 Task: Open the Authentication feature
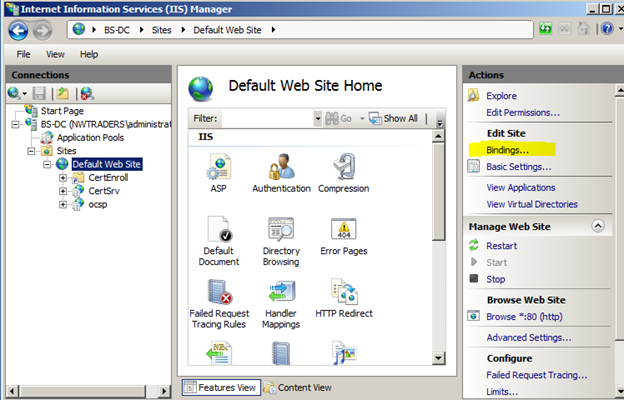click(x=281, y=174)
